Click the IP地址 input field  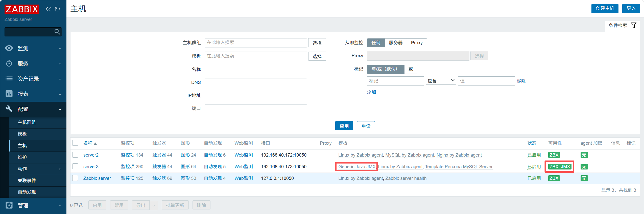pos(256,96)
